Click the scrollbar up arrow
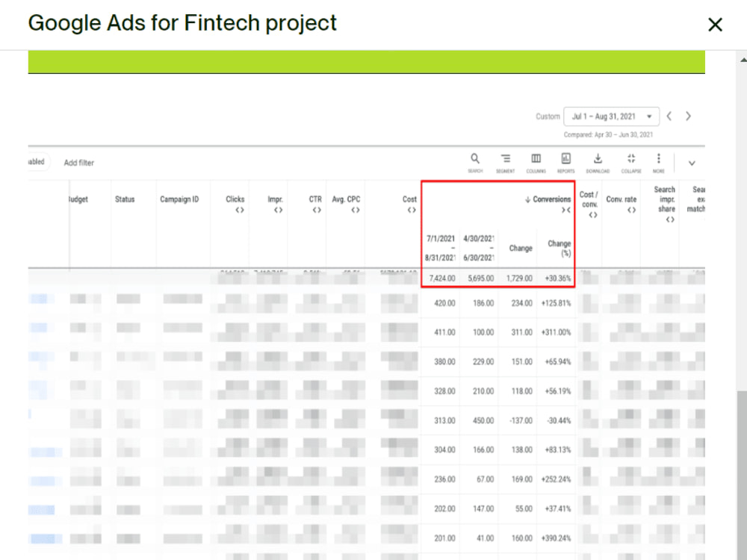The image size is (747, 560). click(743, 60)
